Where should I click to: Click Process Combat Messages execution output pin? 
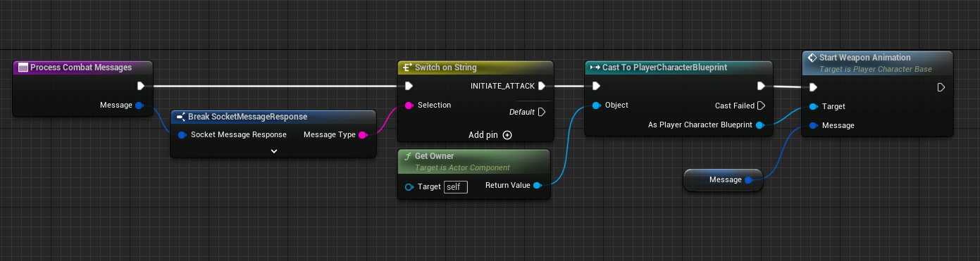(x=141, y=86)
